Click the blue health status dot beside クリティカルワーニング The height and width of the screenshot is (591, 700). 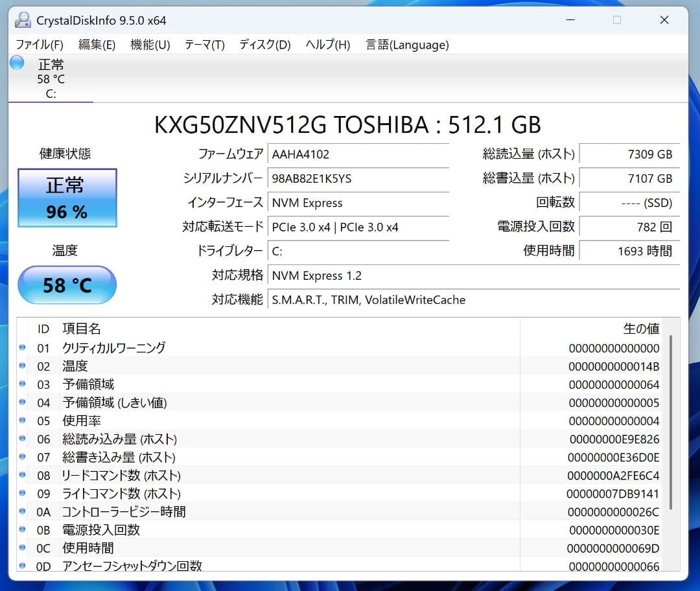coord(22,348)
